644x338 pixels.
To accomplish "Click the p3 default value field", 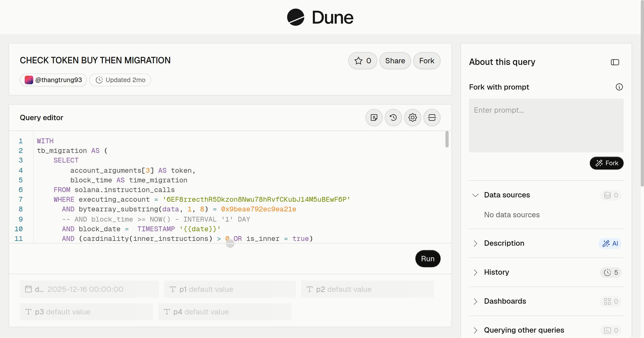I will (x=86, y=312).
